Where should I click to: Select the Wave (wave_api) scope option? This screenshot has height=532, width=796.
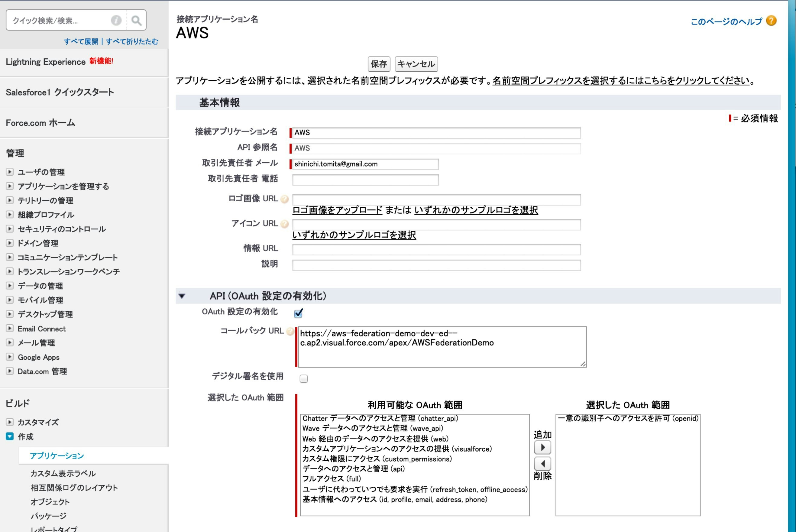373,429
